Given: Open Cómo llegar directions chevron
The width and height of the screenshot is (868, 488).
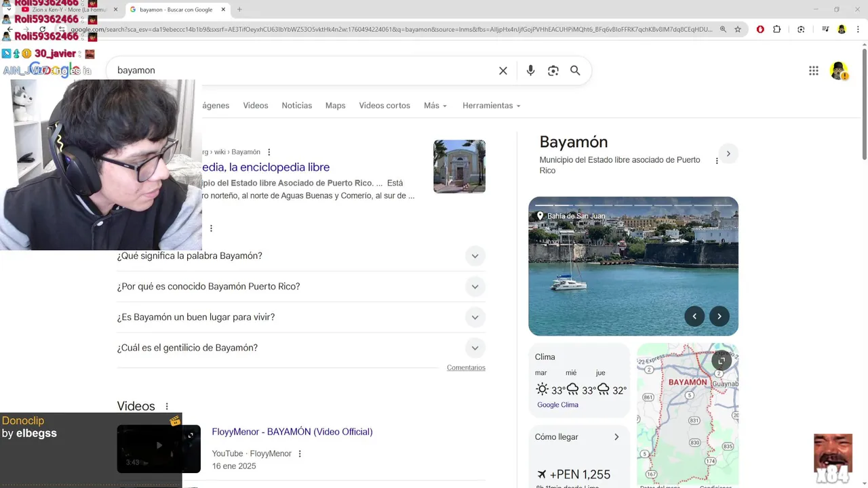Looking at the screenshot, I should pos(616,437).
